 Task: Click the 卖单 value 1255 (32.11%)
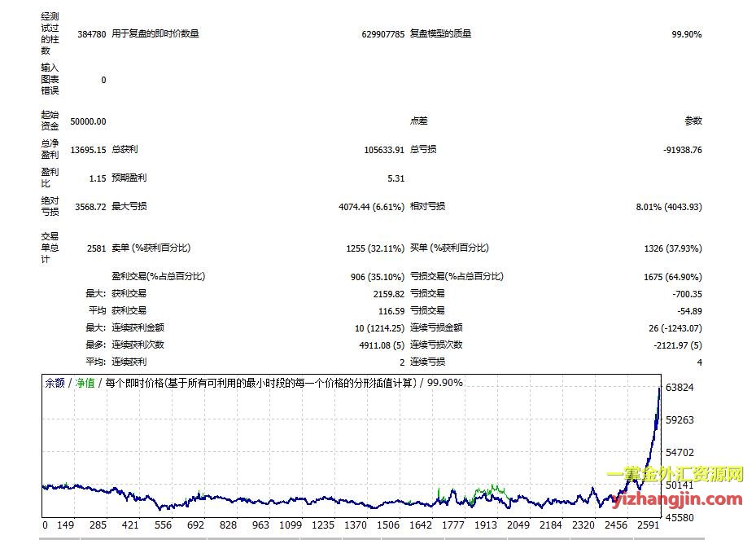click(375, 248)
